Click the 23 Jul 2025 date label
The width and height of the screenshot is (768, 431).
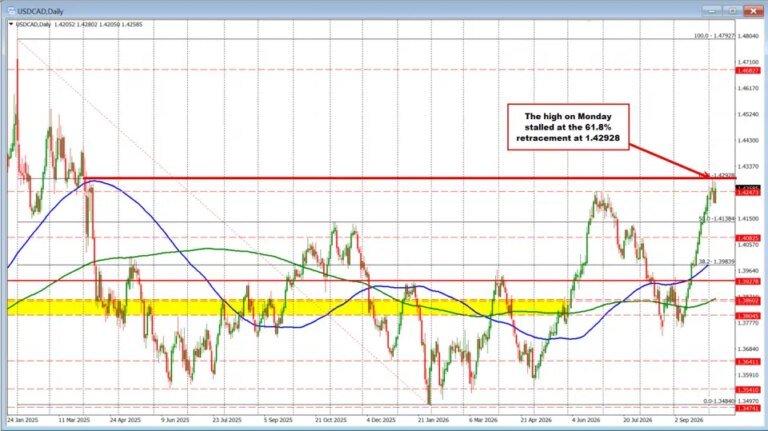point(227,420)
